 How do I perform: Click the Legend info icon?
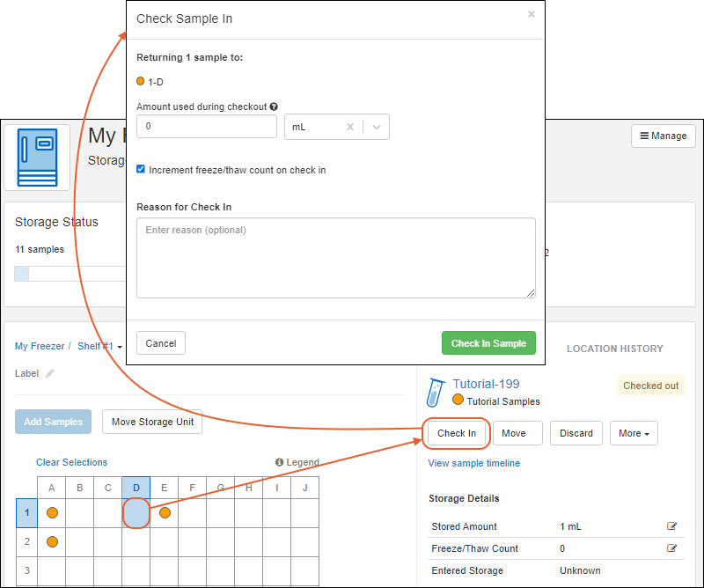tap(279, 462)
